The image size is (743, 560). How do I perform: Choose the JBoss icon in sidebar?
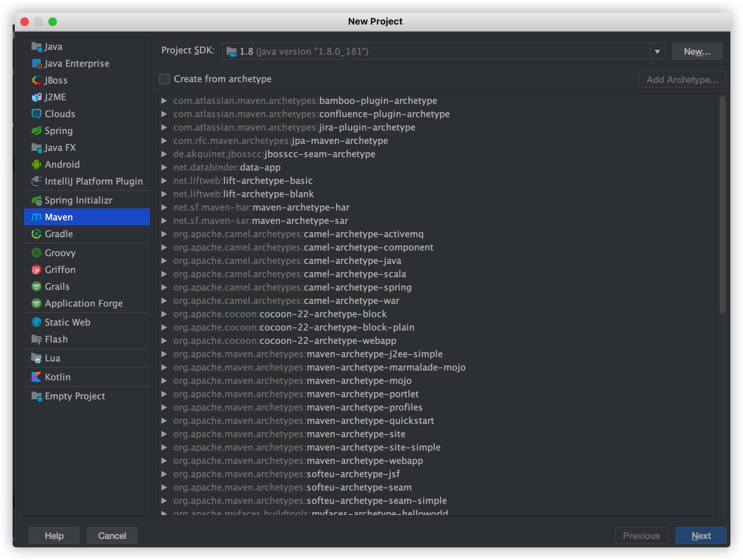tap(36, 80)
